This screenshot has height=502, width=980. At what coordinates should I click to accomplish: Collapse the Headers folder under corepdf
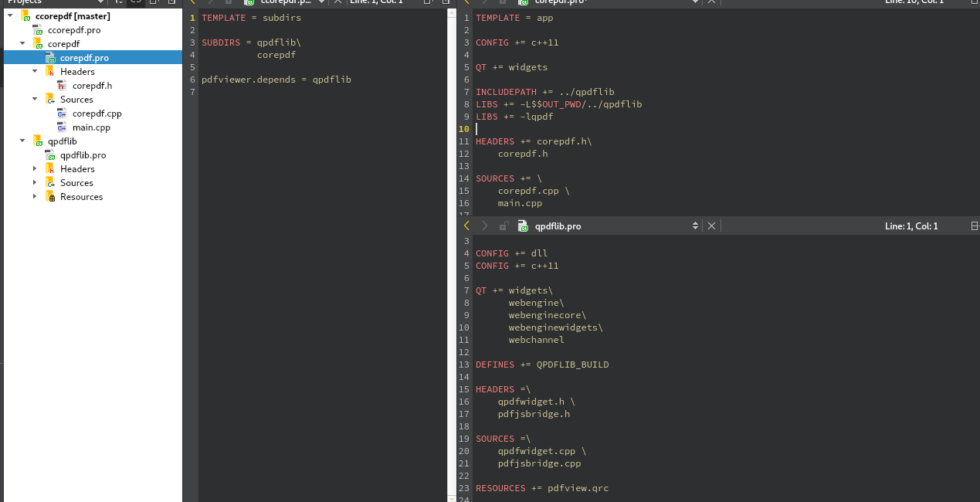point(35,72)
